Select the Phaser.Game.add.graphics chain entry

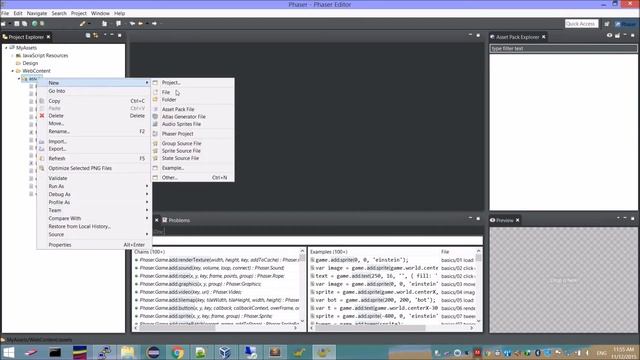[x=200, y=284]
